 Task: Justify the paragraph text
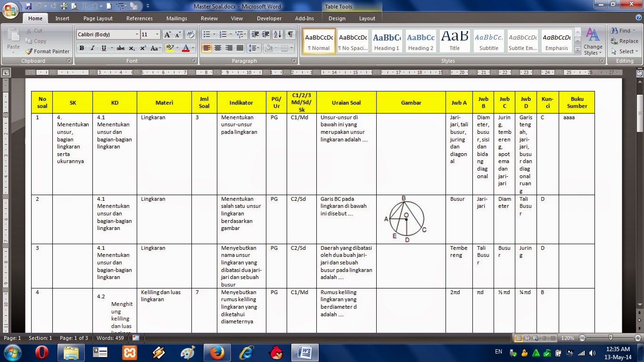[x=240, y=48]
